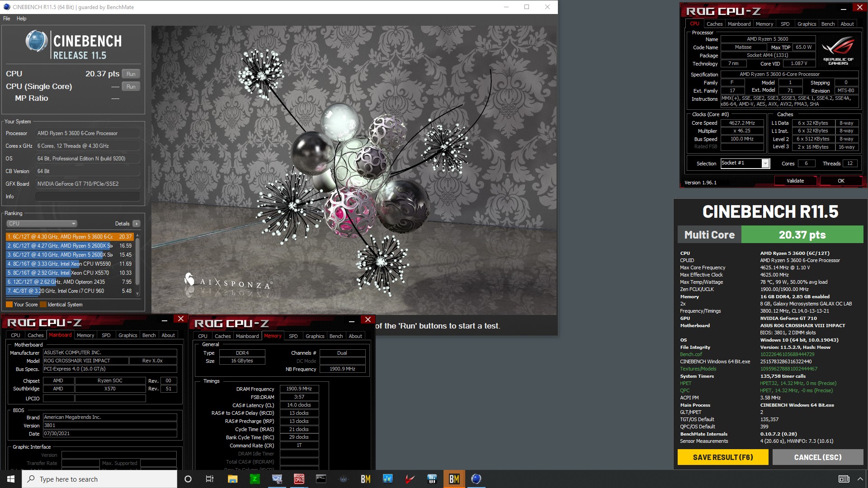Click the Textures/Models link

(698, 369)
